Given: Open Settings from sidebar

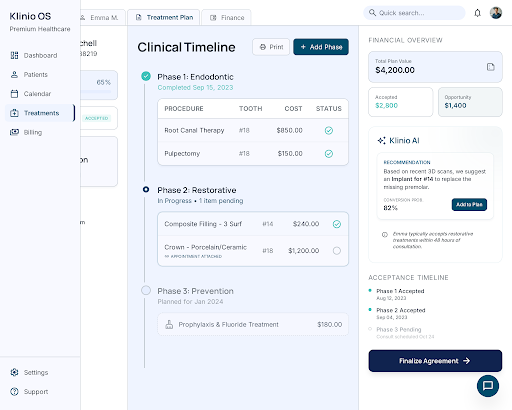Looking at the screenshot, I should (x=40, y=372).
